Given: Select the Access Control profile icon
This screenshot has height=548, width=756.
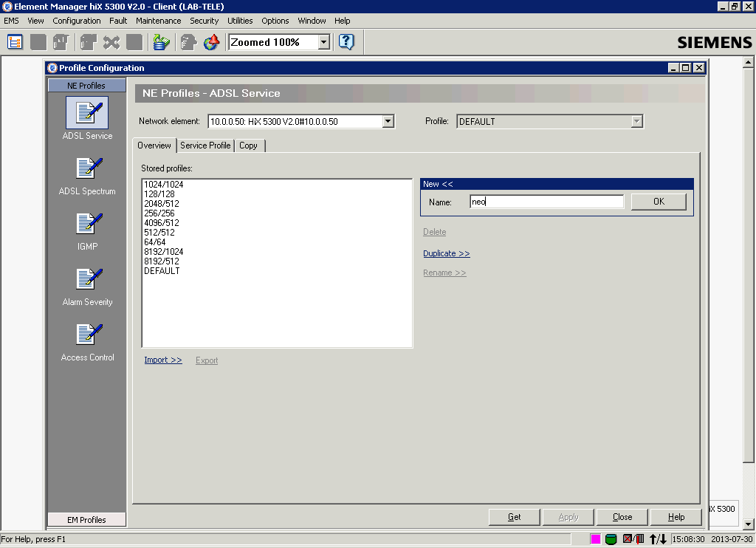Looking at the screenshot, I should point(89,335).
